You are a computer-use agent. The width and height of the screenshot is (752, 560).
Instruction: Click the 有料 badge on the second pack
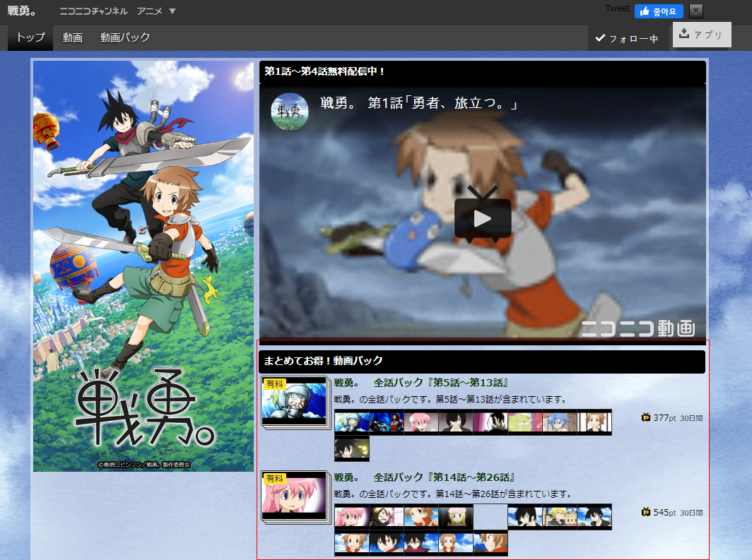pos(274,478)
